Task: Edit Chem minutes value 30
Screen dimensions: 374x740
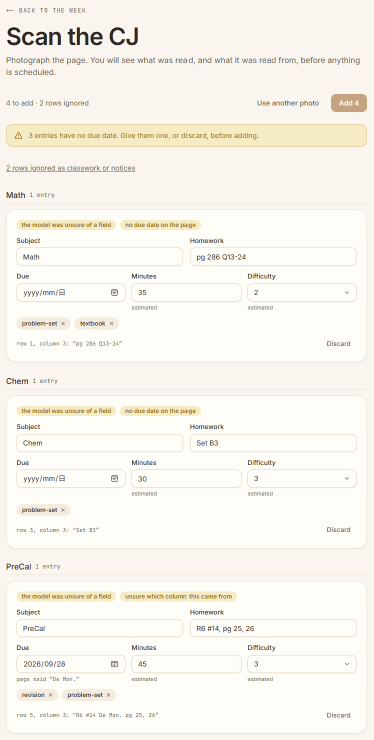Action: [186, 479]
